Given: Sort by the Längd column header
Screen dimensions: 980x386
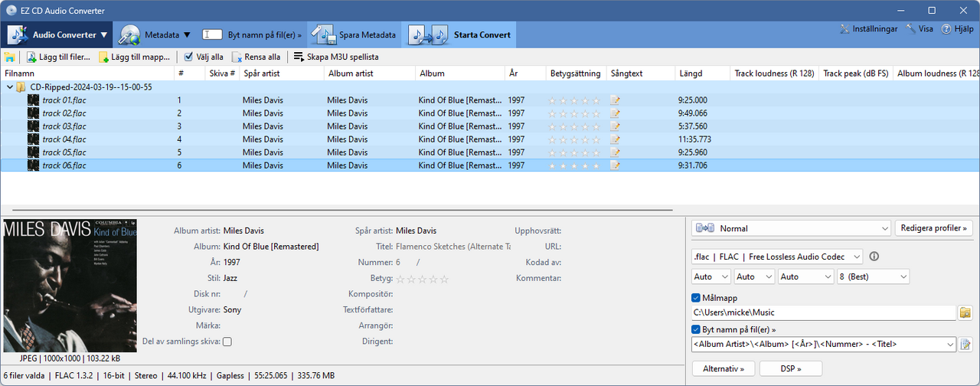Looking at the screenshot, I should point(702,74).
